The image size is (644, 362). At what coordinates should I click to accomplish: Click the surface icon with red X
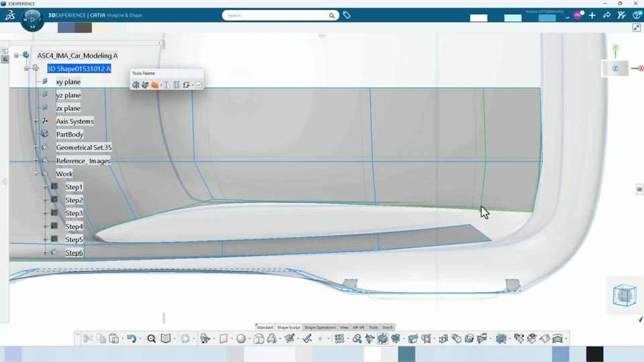(427, 339)
